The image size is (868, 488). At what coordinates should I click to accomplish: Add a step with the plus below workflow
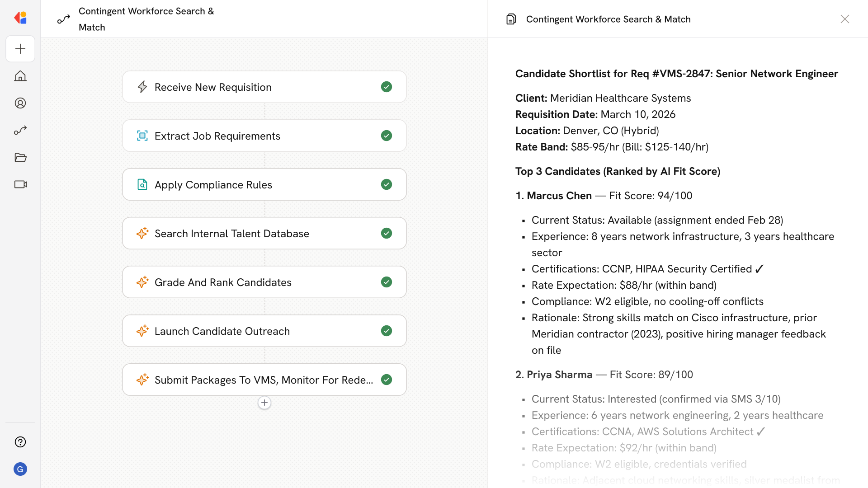[264, 403]
